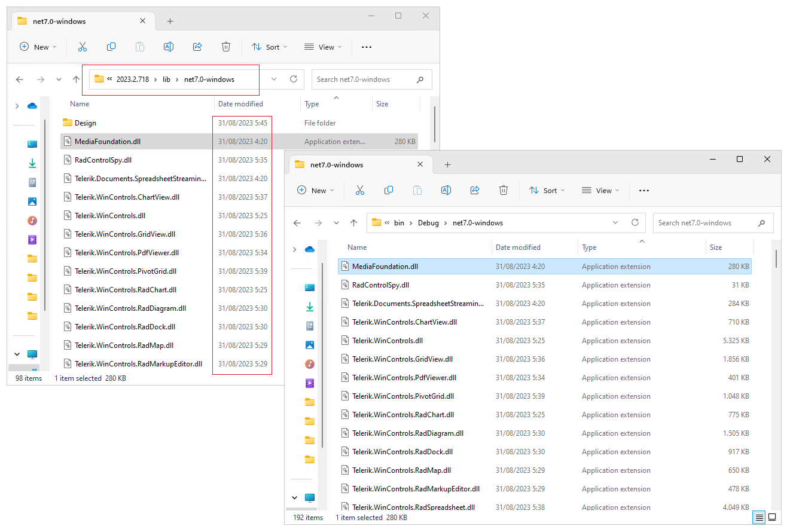This screenshot has height=532, width=787.
Task: Open the Sort dropdown in the Debug window
Action: tap(546, 190)
